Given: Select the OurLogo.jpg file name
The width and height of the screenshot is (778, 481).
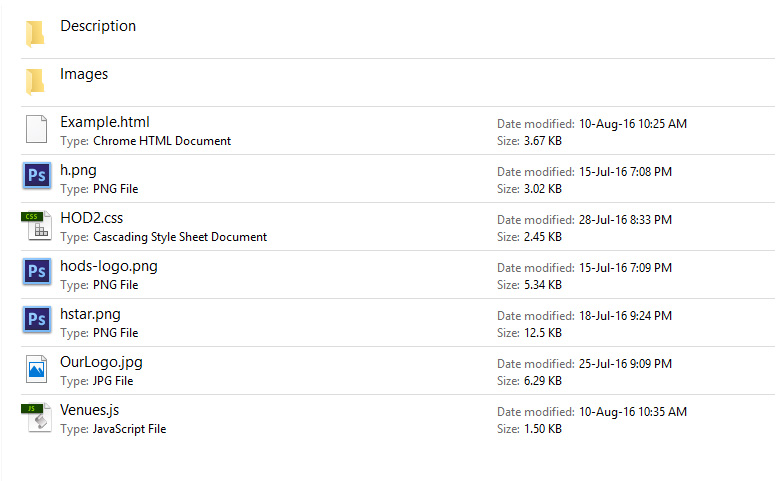Looking at the screenshot, I should pos(101,362).
